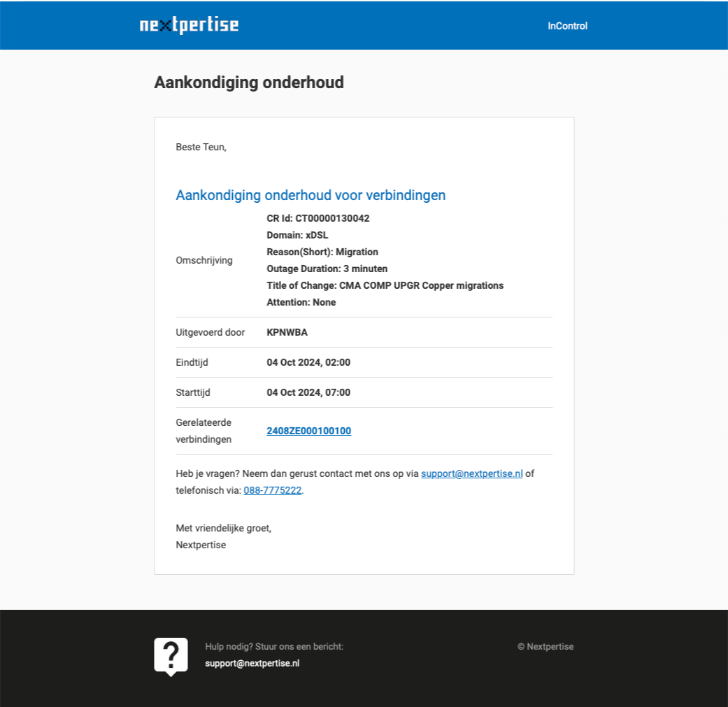Click support@nextpertise.nl in the footer
728x707 pixels.
252,664
